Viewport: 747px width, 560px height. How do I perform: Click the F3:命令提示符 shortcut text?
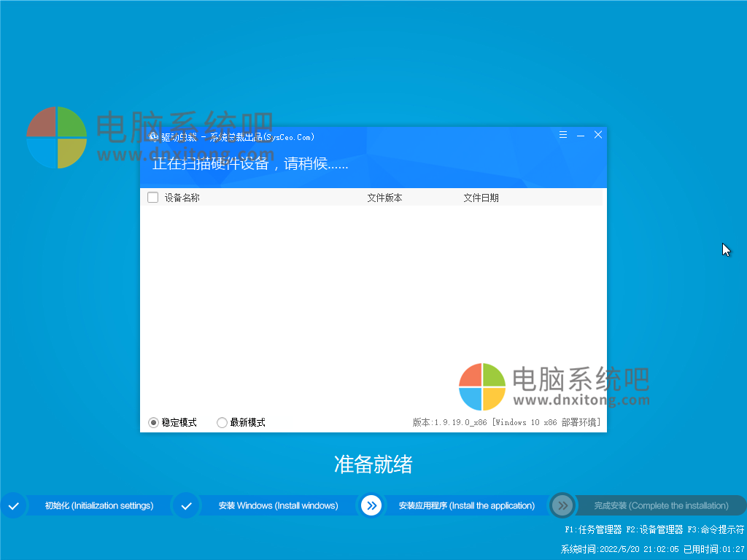click(716, 529)
